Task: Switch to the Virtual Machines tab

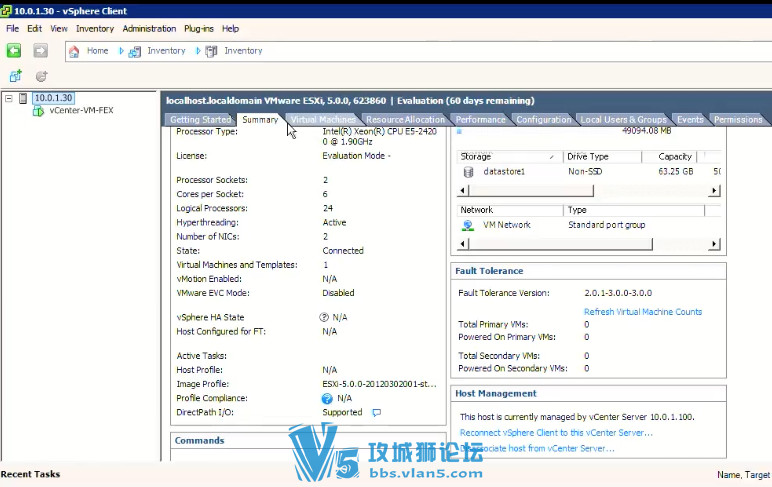Action: [323, 120]
